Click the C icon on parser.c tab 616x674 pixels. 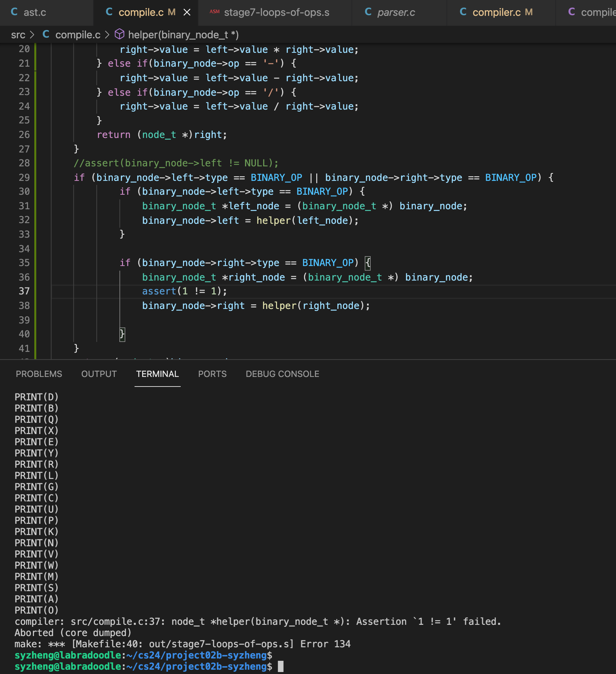pyautogui.click(x=368, y=12)
